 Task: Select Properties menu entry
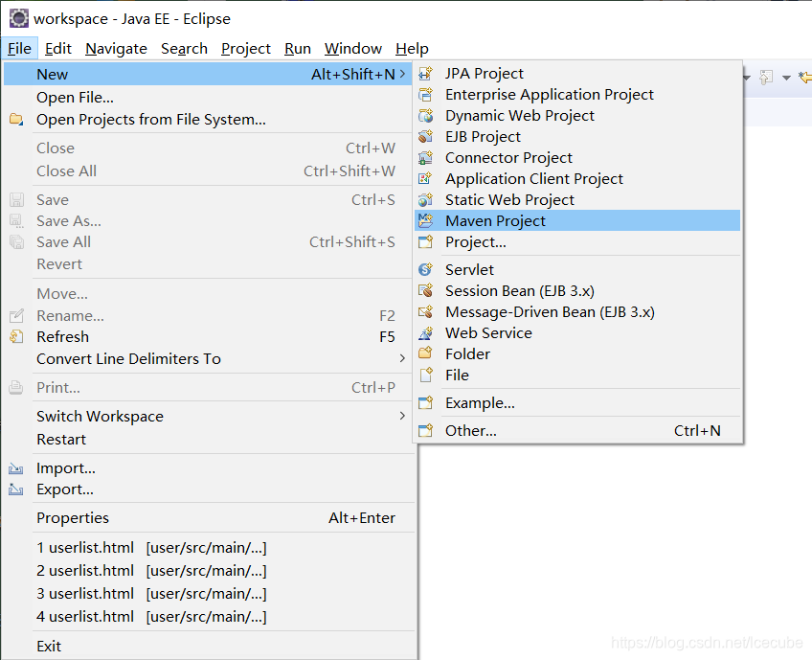(208, 517)
